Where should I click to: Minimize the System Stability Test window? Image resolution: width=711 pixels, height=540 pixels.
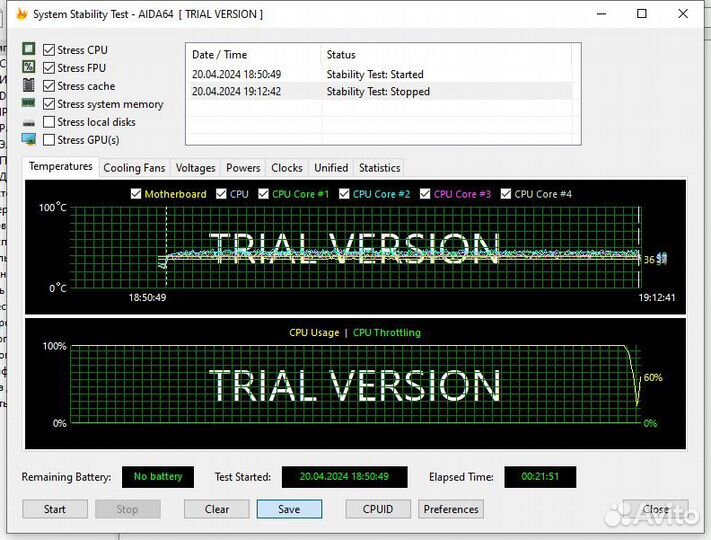[x=602, y=14]
